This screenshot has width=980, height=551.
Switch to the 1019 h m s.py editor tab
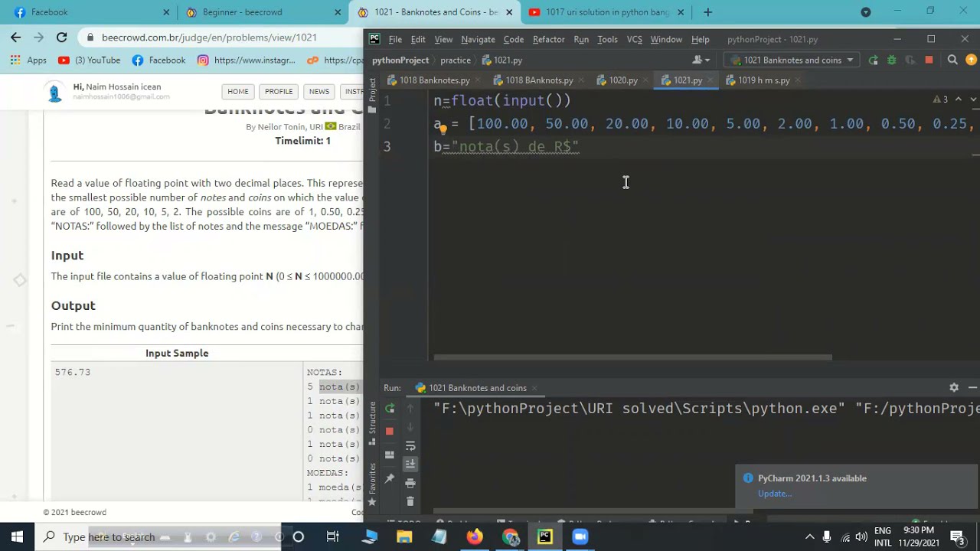pyautogui.click(x=763, y=80)
